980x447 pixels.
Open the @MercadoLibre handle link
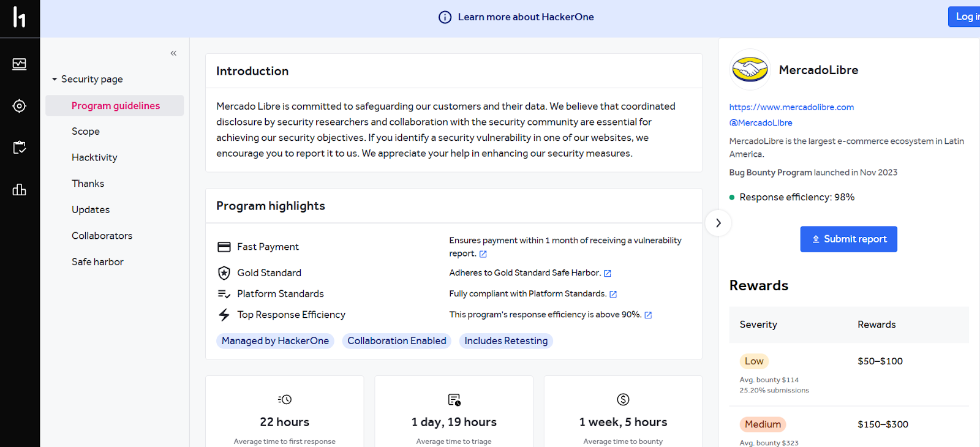click(761, 123)
